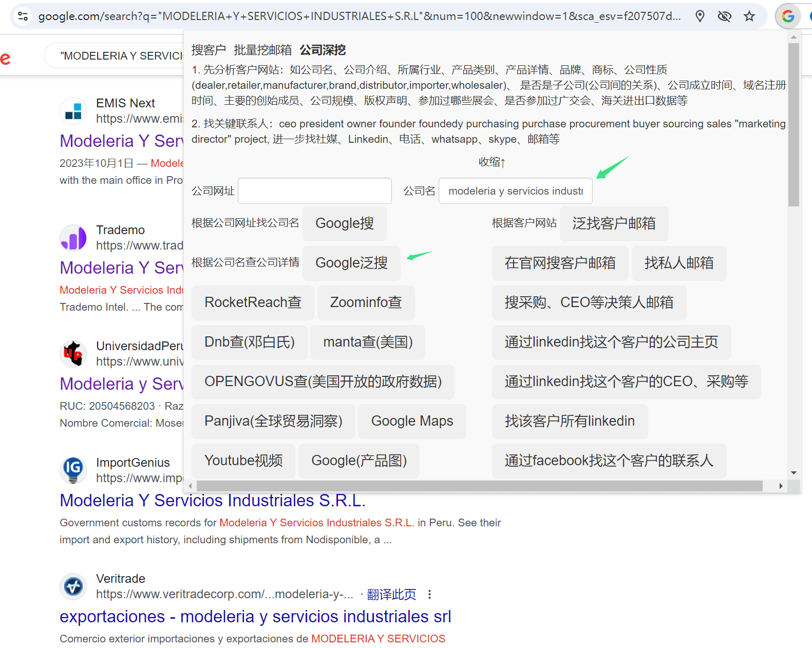This screenshot has width=812, height=648.
Task: Click the browser address bar URL
Action: 360,16
